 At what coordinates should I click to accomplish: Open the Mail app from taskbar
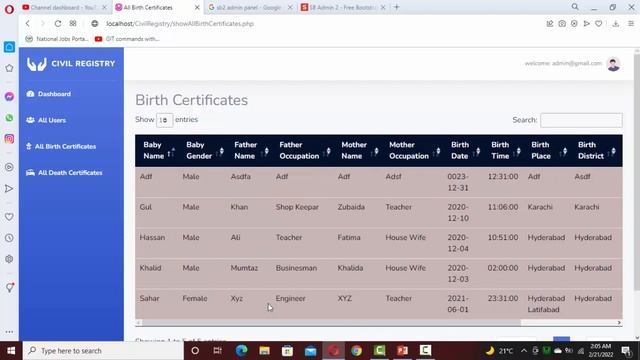tap(310, 351)
